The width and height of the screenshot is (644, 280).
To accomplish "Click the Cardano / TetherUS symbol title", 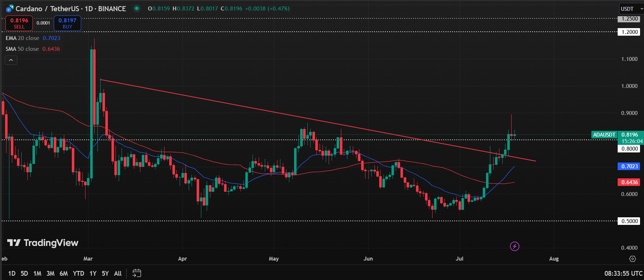I will [71, 9].
